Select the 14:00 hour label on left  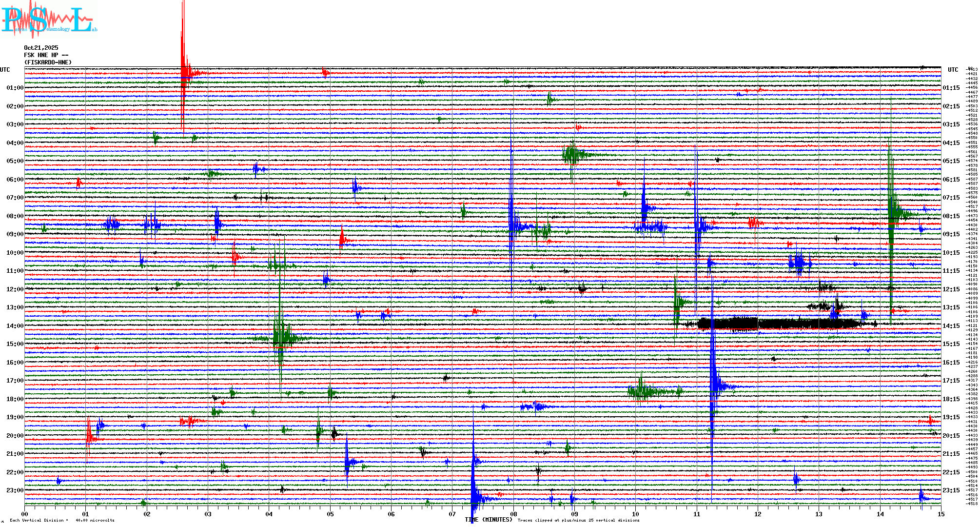tap(15, 326)
